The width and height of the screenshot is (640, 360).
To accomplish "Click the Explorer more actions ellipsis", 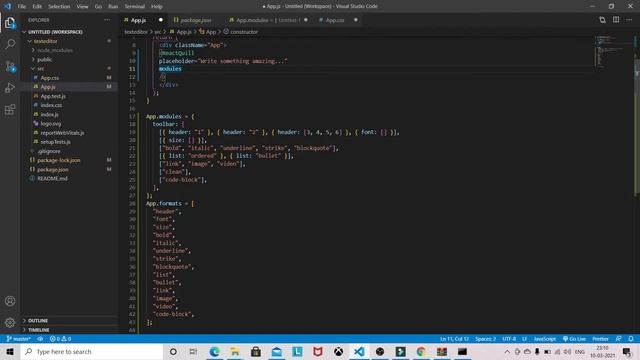I will 107,20.
